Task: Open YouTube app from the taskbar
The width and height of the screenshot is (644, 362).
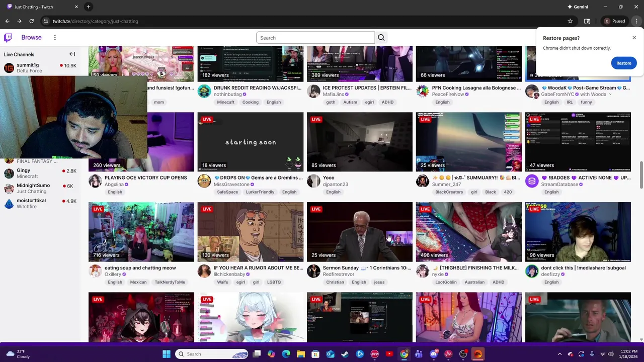Action: (389, 354)
